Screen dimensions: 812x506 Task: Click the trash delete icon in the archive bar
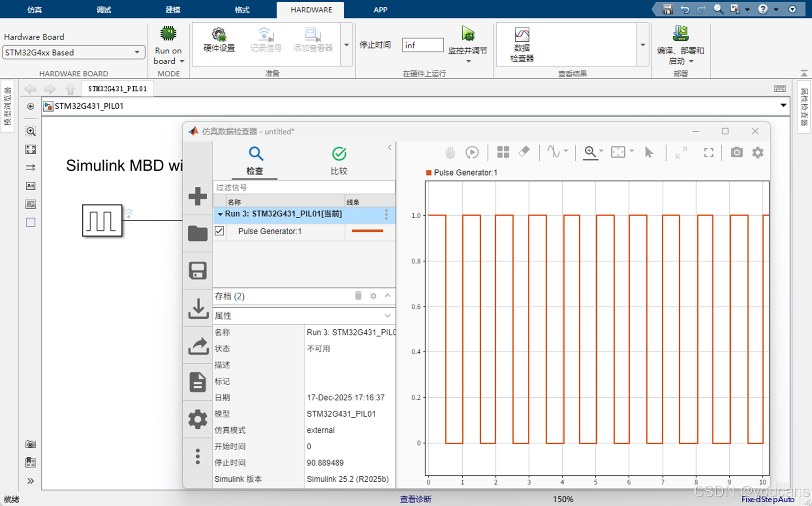tap(358, 296)
